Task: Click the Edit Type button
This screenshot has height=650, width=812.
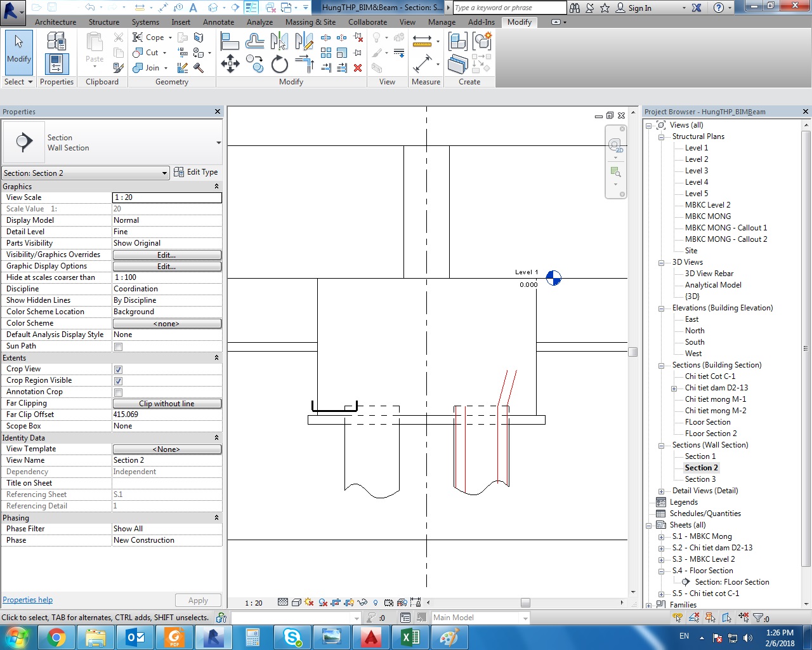Action: click(196, 172)
